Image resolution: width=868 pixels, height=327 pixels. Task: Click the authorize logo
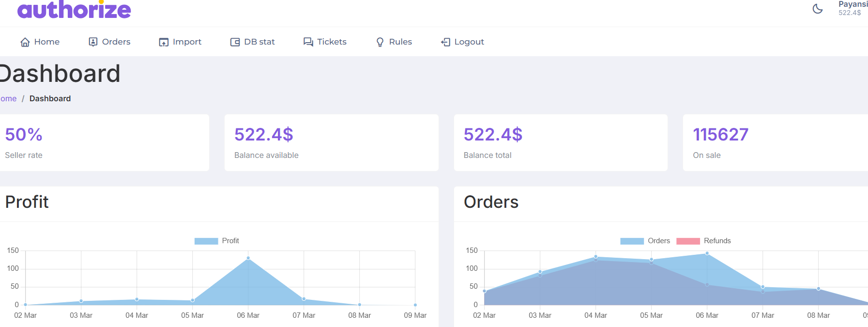[74, 10]
